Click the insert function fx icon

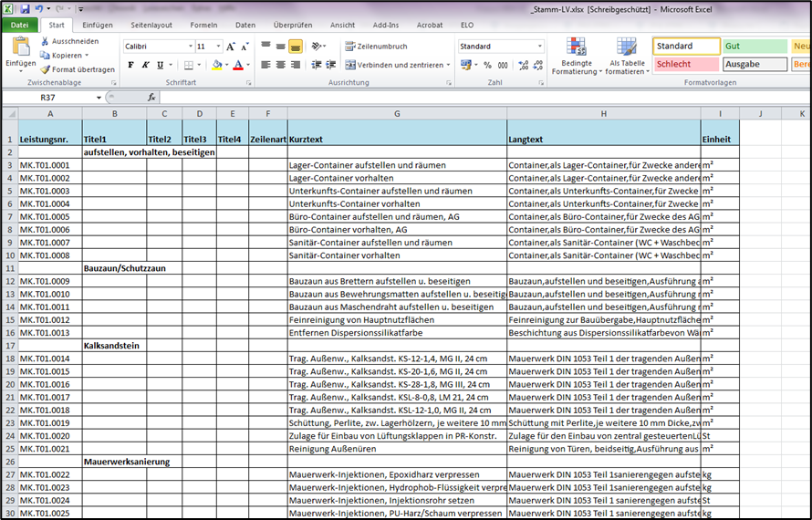point(151,97)
